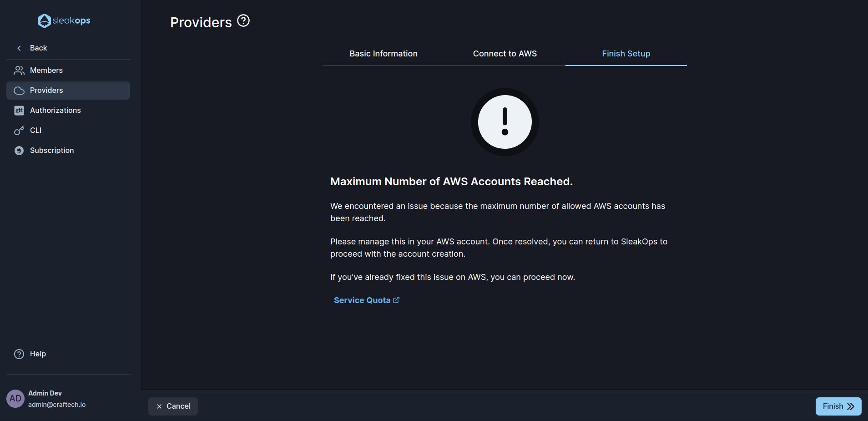The height and width of the screenshot is (421, 868).
Task: Click the git Authorizations icon
Action: click(x=19, y=111)
